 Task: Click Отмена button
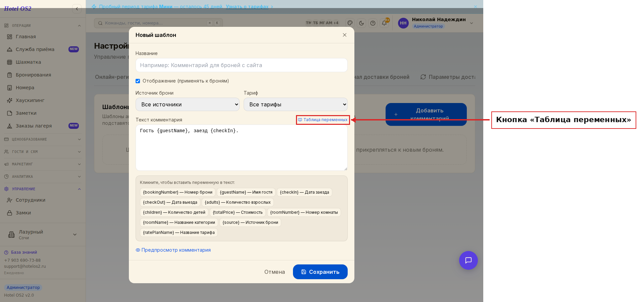click(x=275, y=272)
